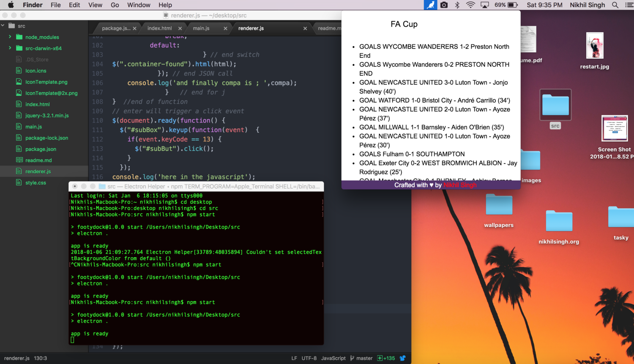Open index.html in the file tree
Viewport: 634px width, 364px height.
[x=37, y=104]
